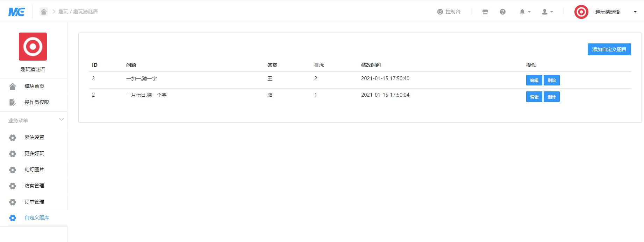Open 访客管理 in sidebar

point(34,186)
